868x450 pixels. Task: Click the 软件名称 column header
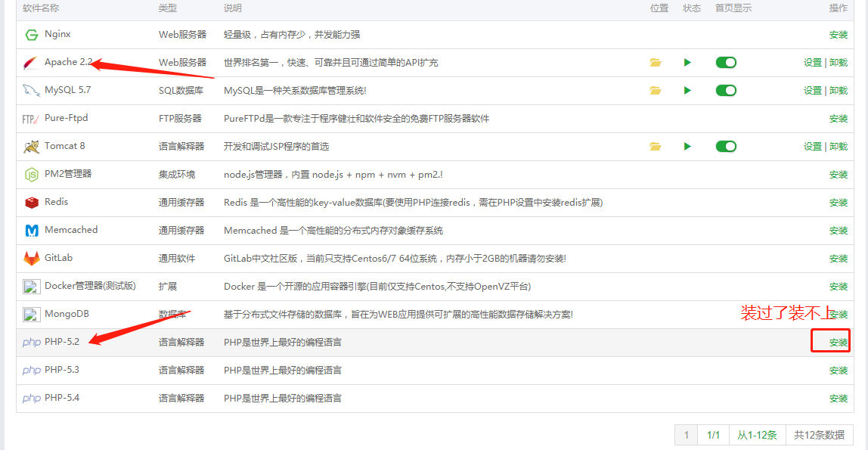click(x=41, y=8)
